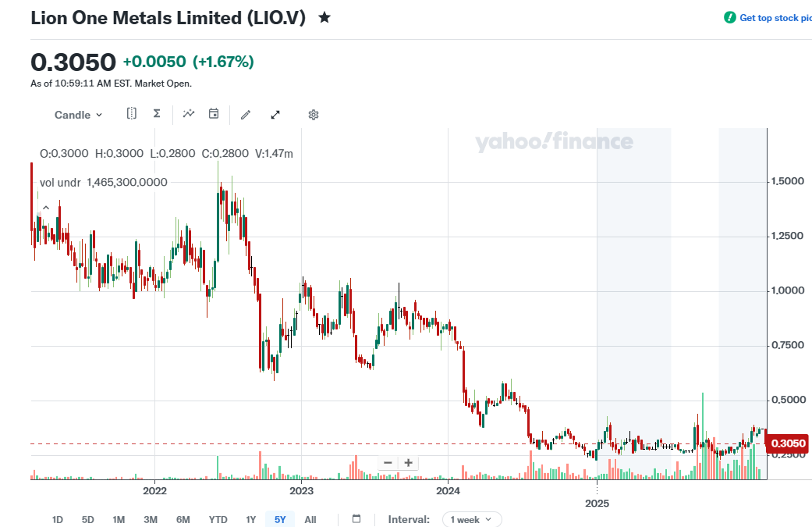Open the 1 week interval dropdown
Image resolution: width=812 pixels, height=527 pixels.
[472, 519]
